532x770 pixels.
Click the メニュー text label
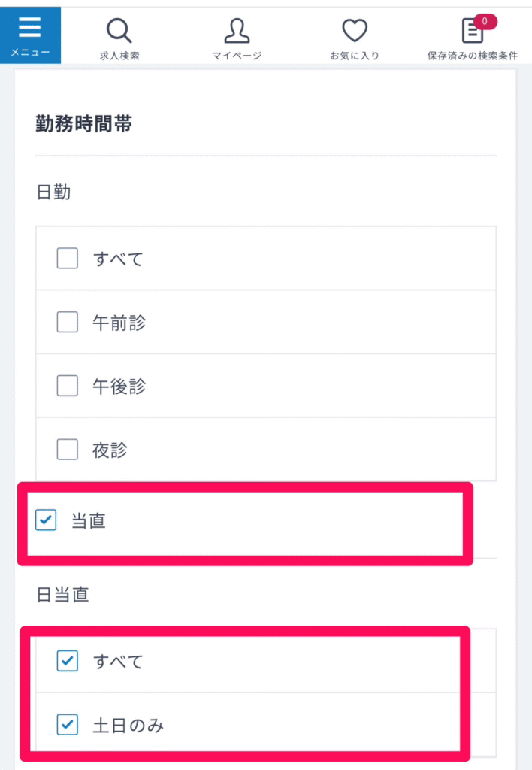pyautogui.click(x=30, y=53)
